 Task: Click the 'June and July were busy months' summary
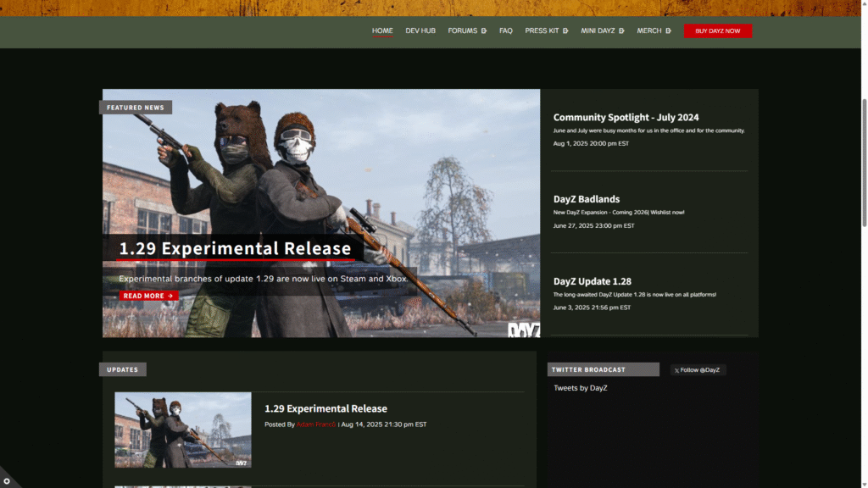pos(648,130)
